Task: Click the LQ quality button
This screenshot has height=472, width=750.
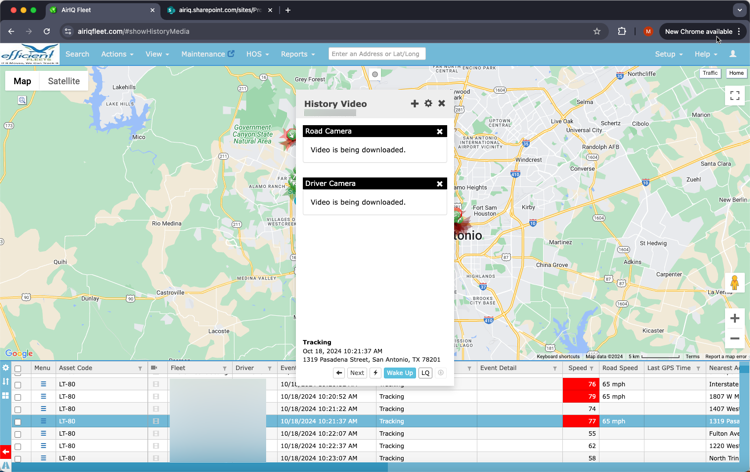Action: tap(425, 373)
